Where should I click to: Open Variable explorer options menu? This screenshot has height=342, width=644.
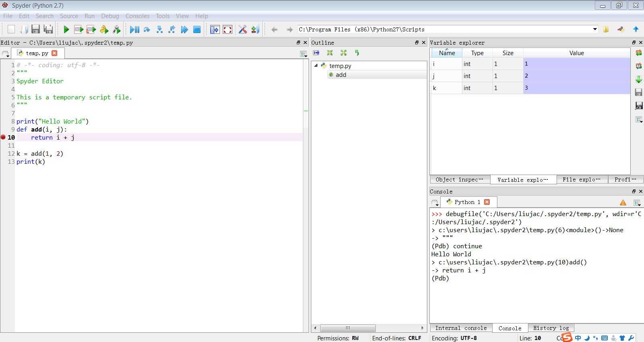(639, 119)
